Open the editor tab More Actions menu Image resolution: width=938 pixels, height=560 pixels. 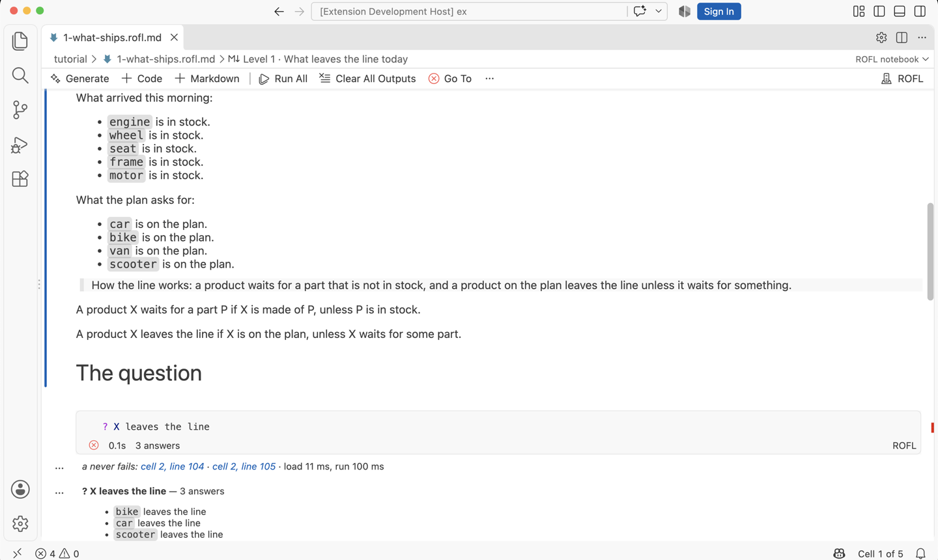(x=922, y=38)
